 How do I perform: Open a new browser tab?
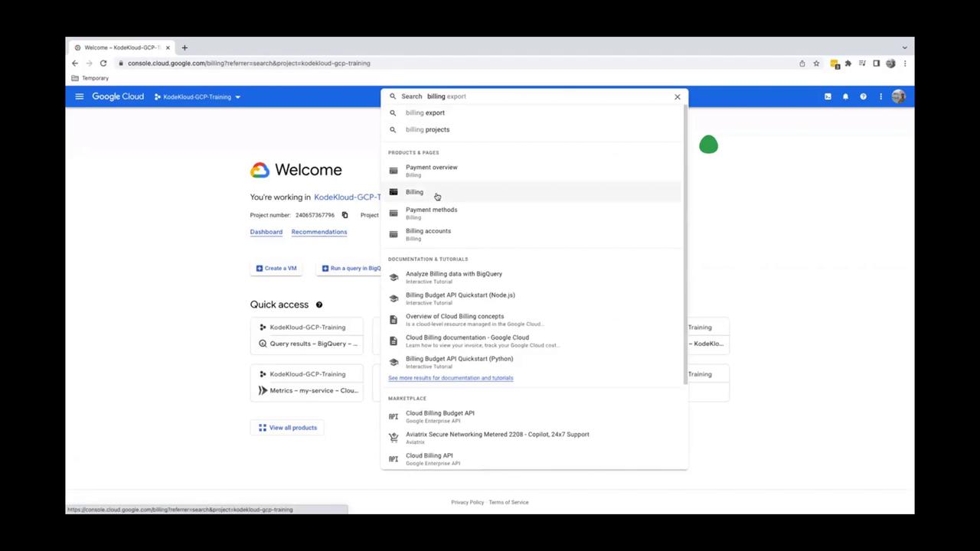pyautogui.click(x=185, y=47)
